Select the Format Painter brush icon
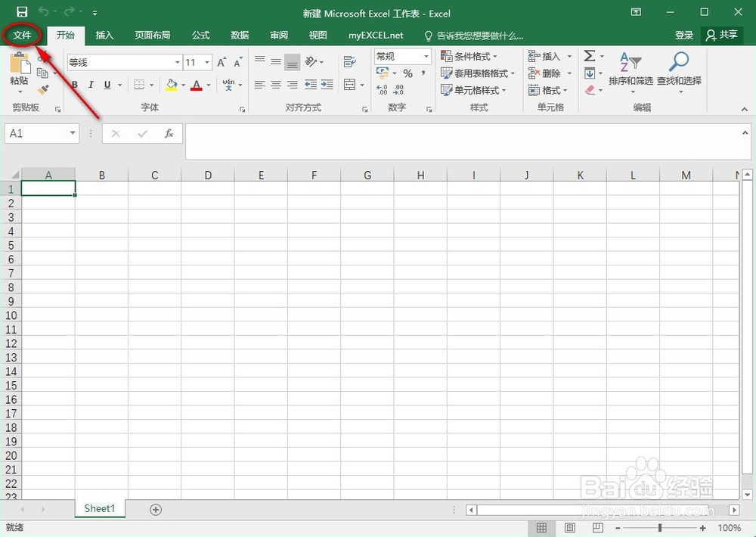 pos(43,90)
